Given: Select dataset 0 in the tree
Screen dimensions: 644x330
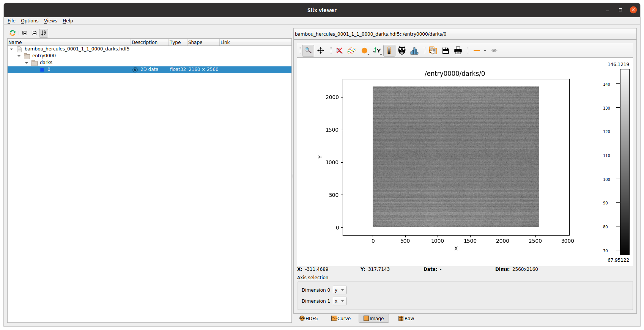Looking at the screenshot, I should pyautogui.click(x=150, y=69).
